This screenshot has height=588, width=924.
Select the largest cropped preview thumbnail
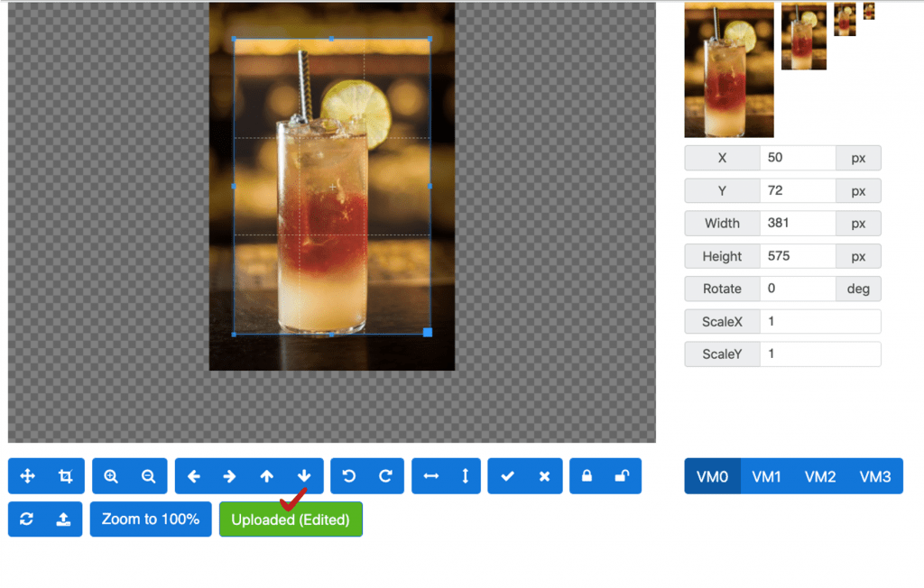pyautogui.click(x=728, y=69)
